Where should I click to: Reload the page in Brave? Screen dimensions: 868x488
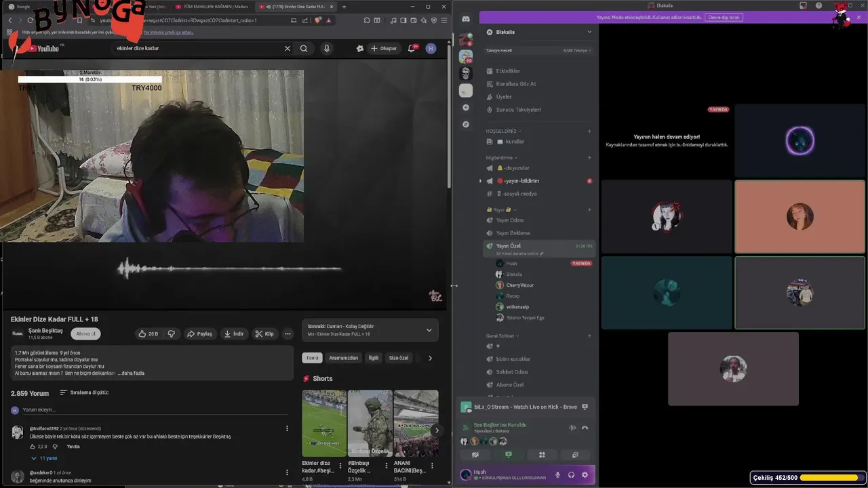pyautogui.click(x=30, y=20)
